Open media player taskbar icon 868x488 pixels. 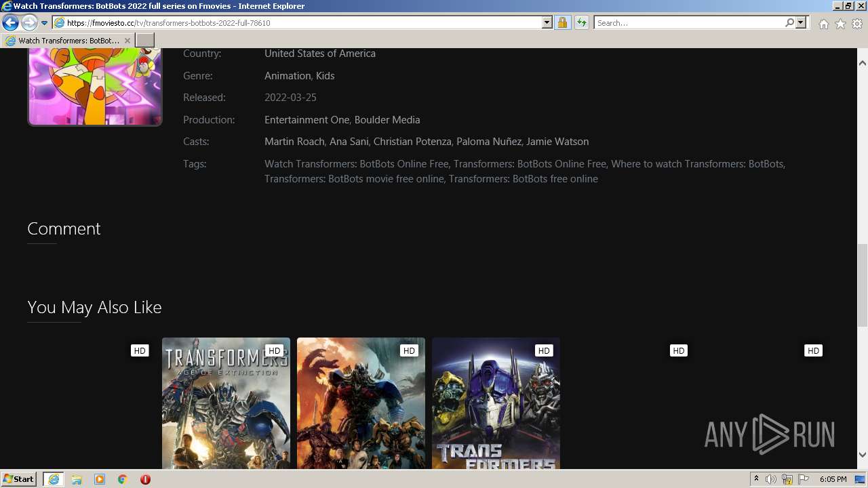pyautogui.click(x=100, y=479)
